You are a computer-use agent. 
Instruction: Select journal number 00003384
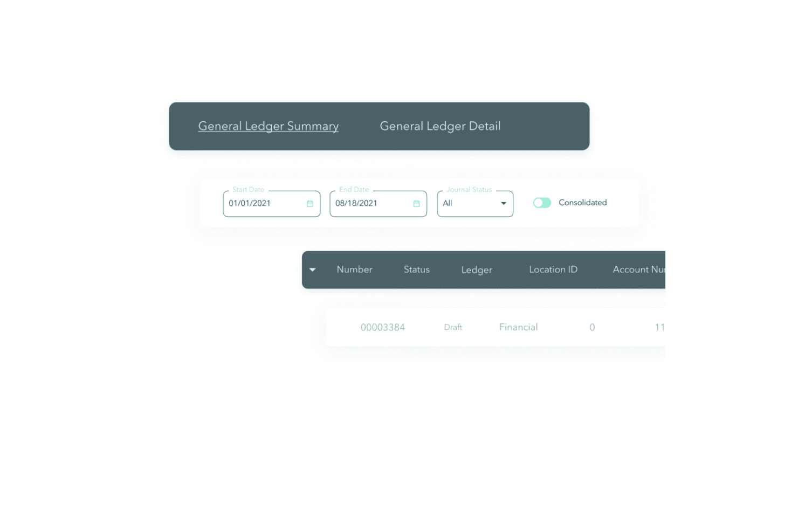[x=383, y=327]
